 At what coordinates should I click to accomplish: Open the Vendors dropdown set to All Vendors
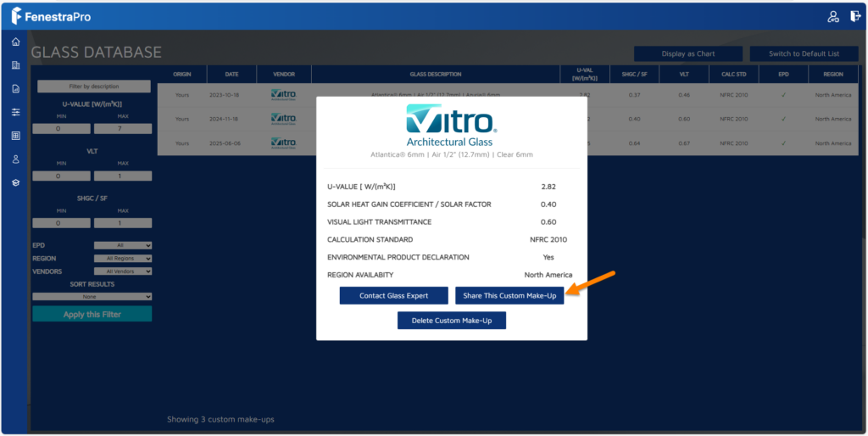pyautogui.click(x=122, y=271)
